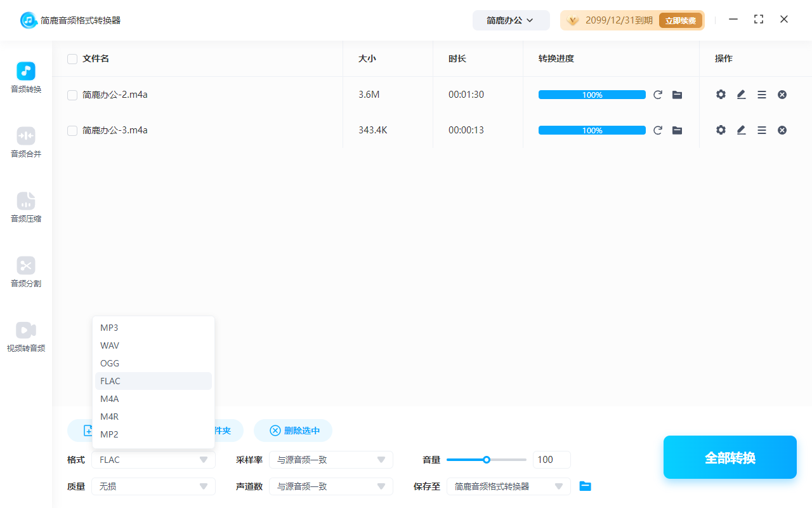This screenshot has height=508, width=812.
Task: Remove 简鹿办公-2.m4a with its delete icon
Action: coord(782,94)
